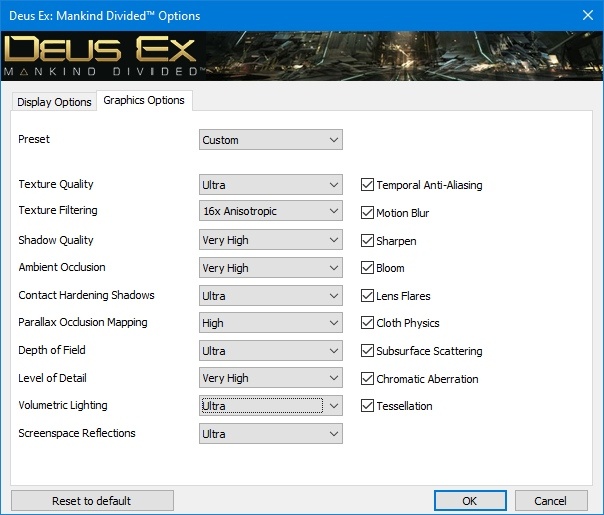This screenshot has width=604, height=515.
Task: Click the Reset to default button
Action: coord(92,501)
